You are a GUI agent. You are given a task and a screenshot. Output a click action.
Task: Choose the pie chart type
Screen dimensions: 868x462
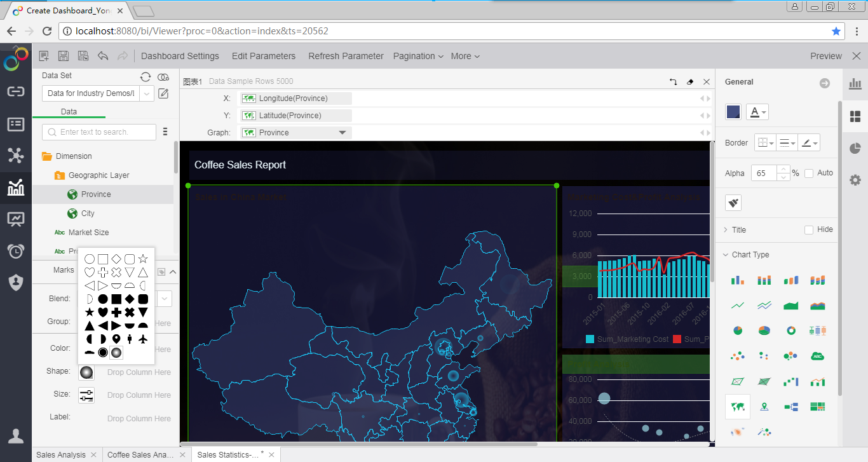pos(738,330)
